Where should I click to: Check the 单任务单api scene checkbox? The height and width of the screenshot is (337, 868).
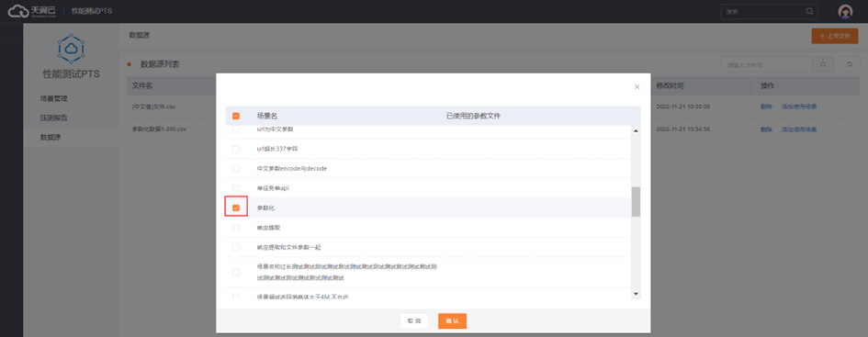(236, 188)
